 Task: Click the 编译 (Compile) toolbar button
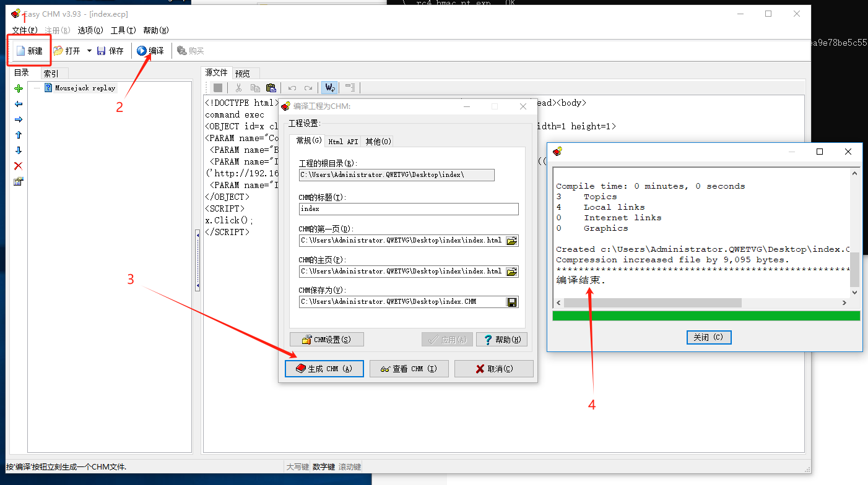[x=150, y=51]
